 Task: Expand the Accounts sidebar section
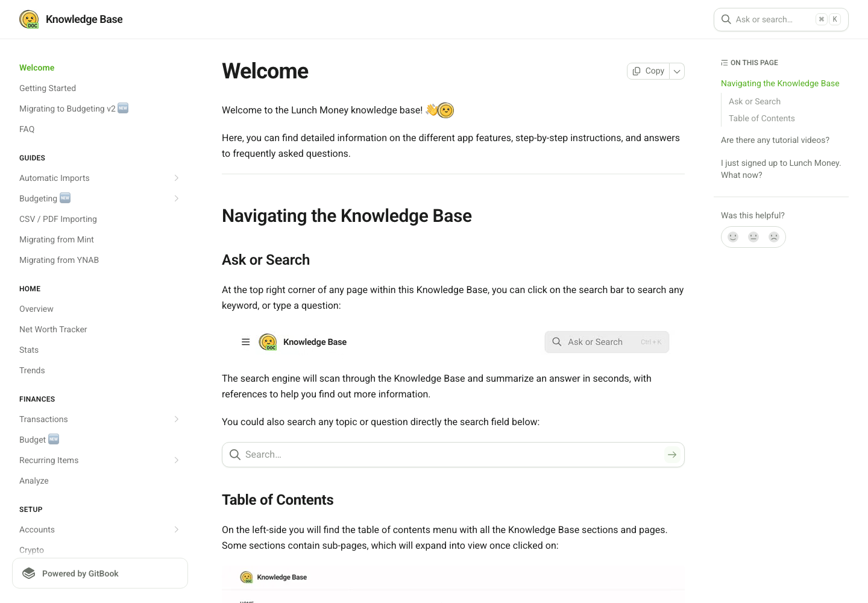pyautogui.click(x=177, y=529)
